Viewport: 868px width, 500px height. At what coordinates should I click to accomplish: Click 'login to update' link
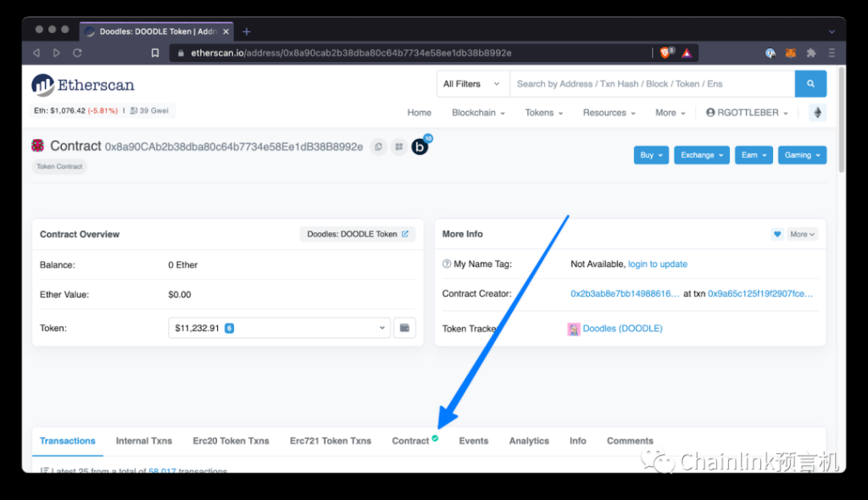[658, 264]
